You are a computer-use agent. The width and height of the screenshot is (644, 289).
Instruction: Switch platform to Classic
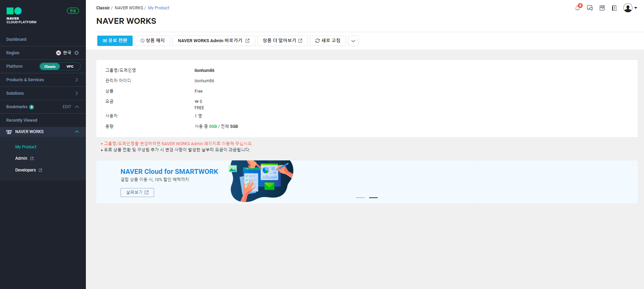(50, 66)
